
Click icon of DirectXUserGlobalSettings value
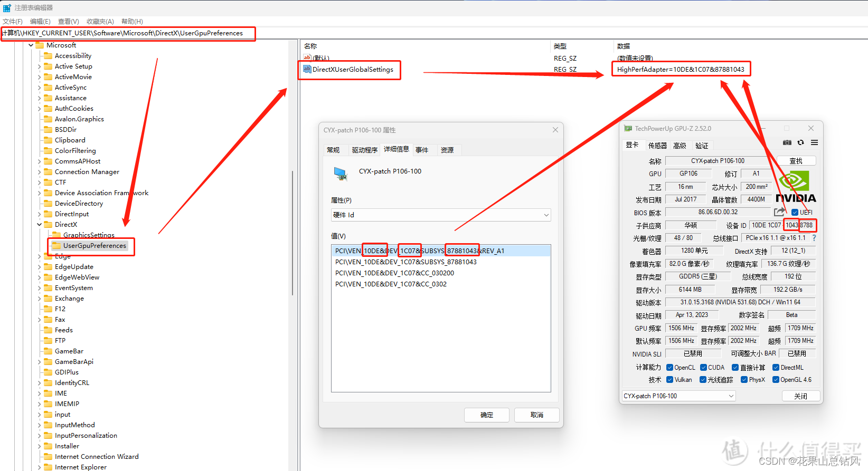point(307,69)
